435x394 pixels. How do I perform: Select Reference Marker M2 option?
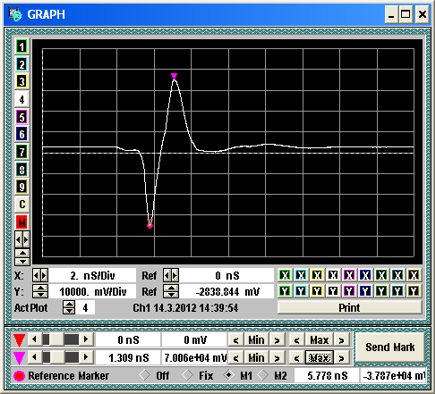tap(263, 375)
